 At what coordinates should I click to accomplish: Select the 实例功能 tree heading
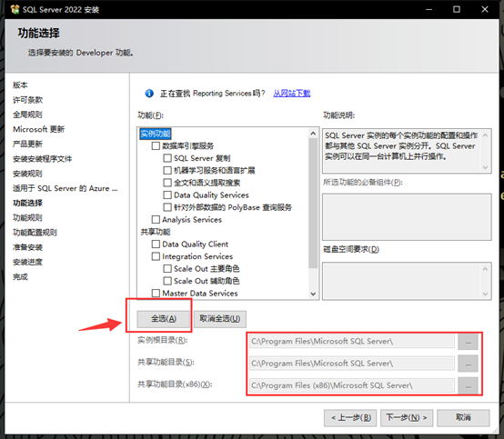coord(156,134)
